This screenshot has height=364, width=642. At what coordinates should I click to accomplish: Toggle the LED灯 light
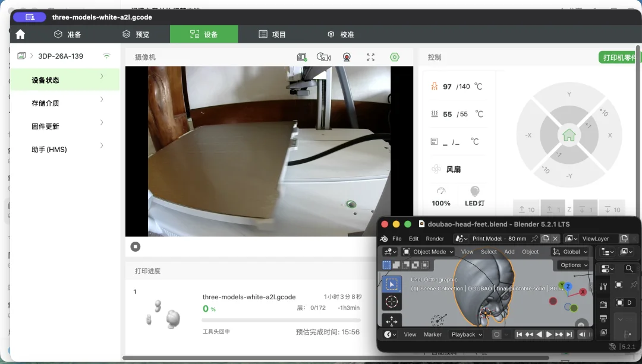[474, 197]
